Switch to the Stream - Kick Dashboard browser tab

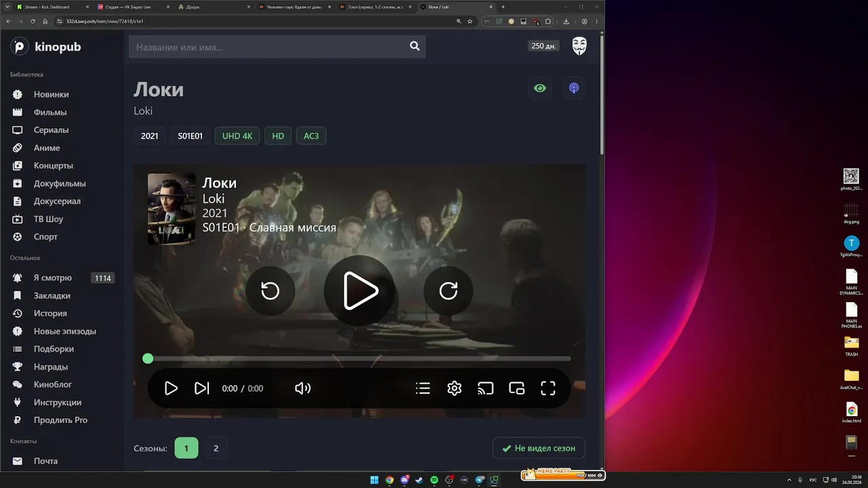pos(53,7)
